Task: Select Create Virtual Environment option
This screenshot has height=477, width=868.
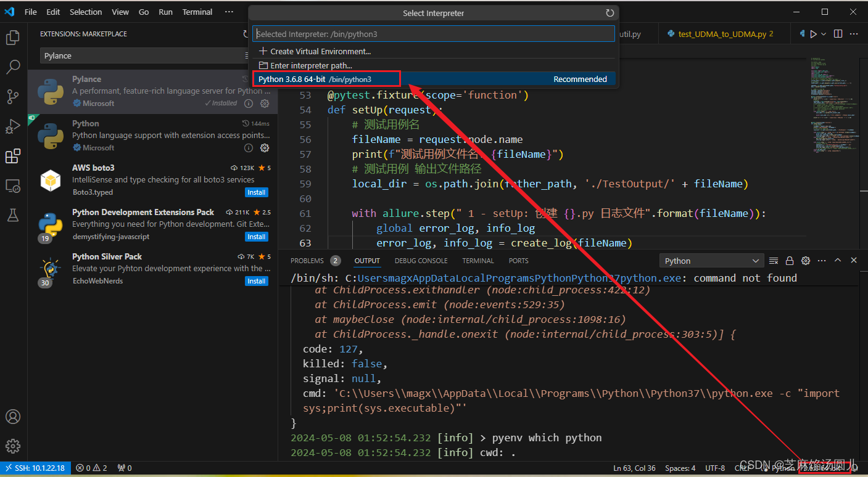Action: [x=434, y=51]
